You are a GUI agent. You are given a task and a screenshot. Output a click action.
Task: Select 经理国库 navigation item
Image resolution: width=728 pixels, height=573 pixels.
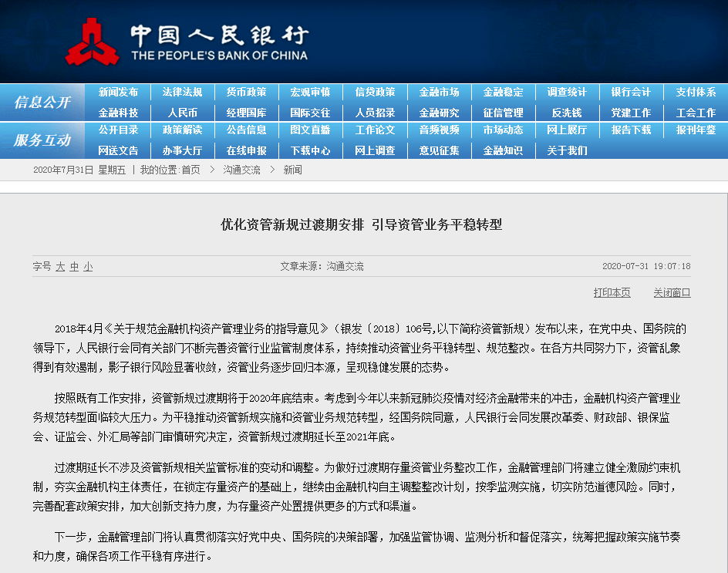[247, 113]
